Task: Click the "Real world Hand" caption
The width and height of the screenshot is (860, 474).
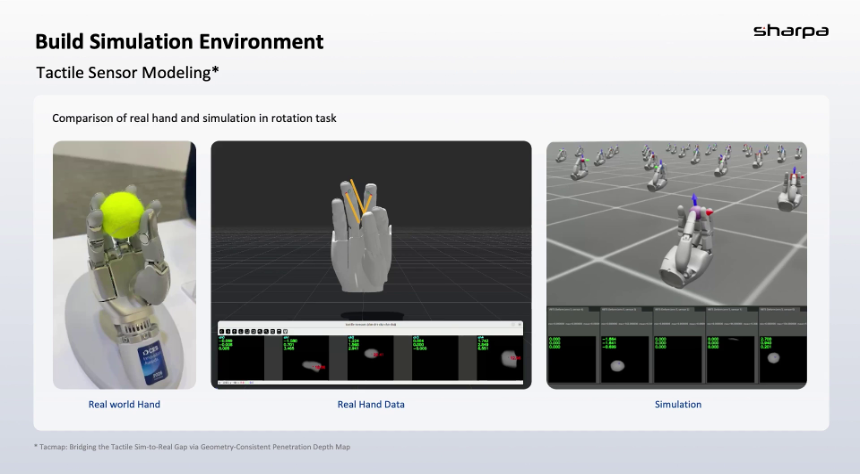Action: tap(124, 404)
